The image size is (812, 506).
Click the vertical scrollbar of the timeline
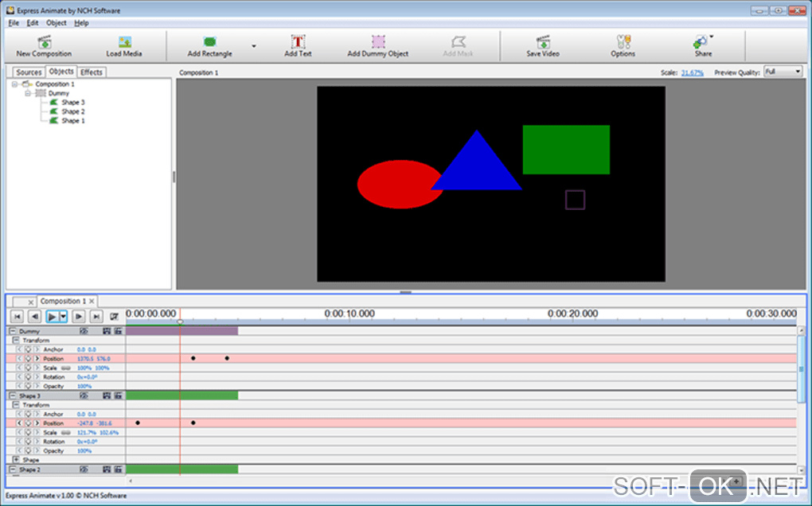(801, 369)
